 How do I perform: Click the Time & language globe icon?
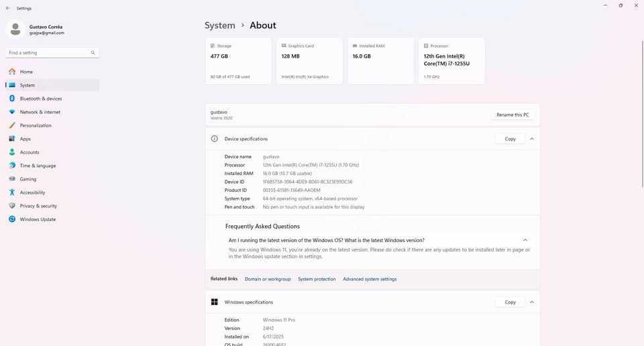[x=12, y=166]
